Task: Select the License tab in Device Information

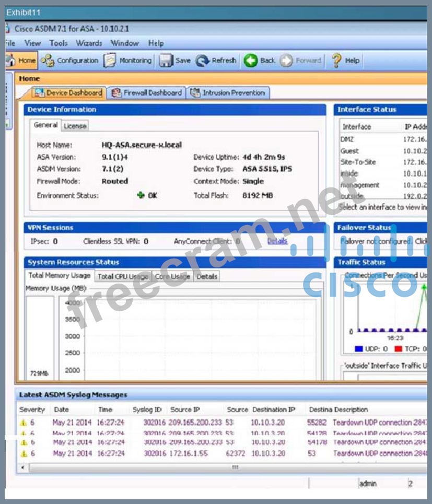Action: 75,126
